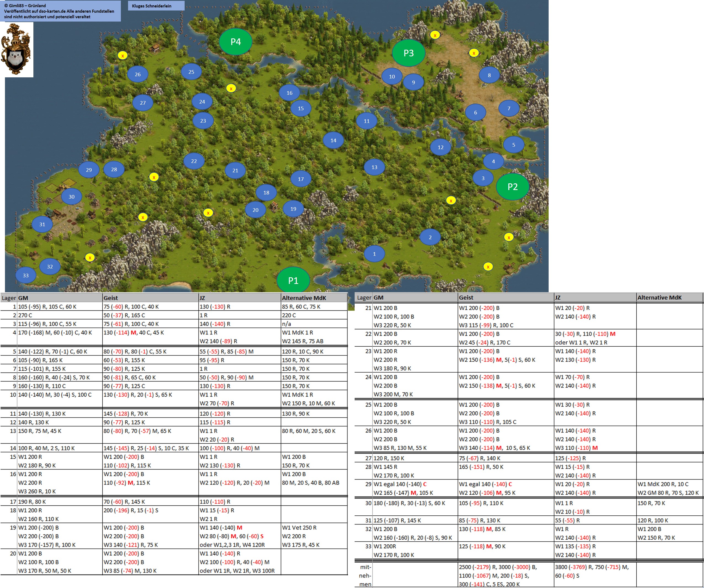
Task: Click the mitnehmen totals row label
Action: (365, 576)
